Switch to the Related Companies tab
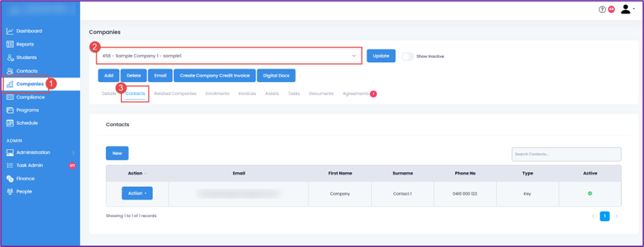The image size is (644, 247). tap(175, 93)
